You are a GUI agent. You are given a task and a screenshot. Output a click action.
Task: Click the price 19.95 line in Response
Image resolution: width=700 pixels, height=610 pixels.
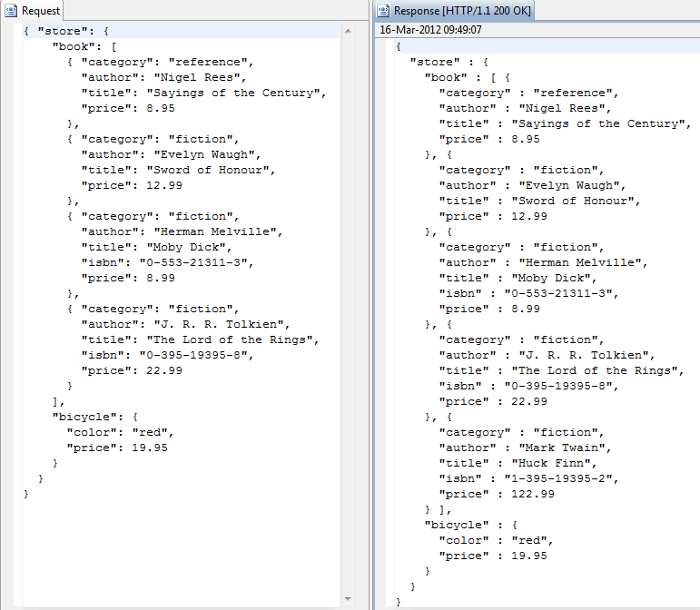(493, 556)
